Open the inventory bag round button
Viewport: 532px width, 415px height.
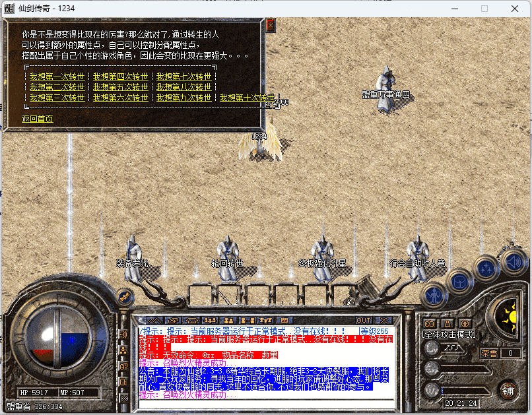point(460,282)
